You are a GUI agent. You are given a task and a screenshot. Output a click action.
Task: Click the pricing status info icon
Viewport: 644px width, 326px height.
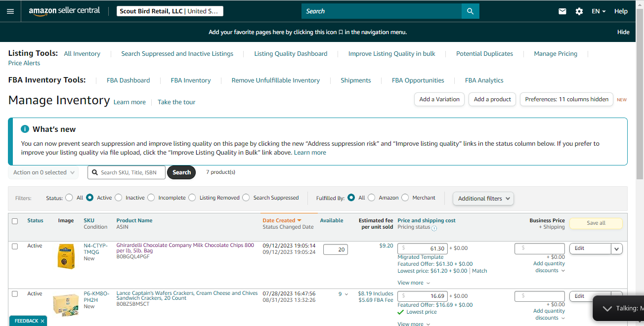pos(434,228)
